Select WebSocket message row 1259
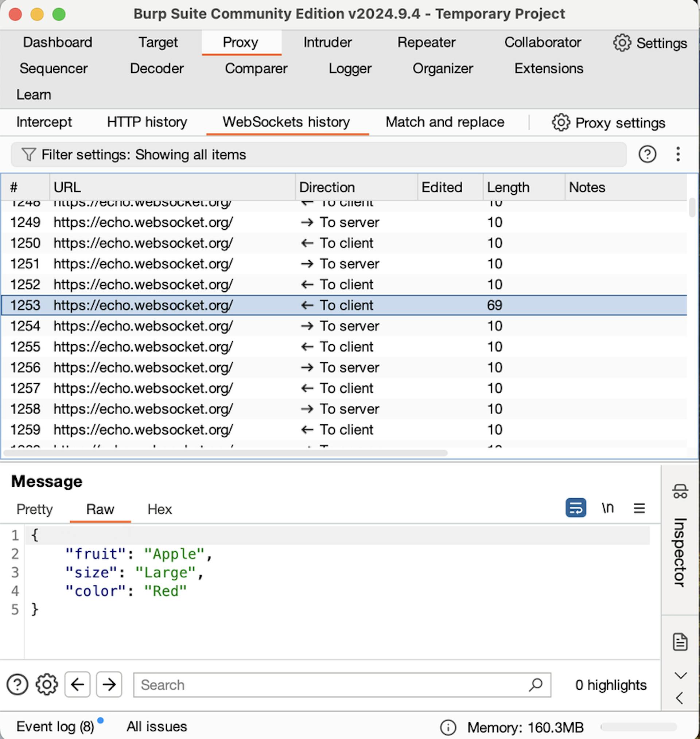The width and height of the screenshot is (700, 739). [x=344, y=430]
